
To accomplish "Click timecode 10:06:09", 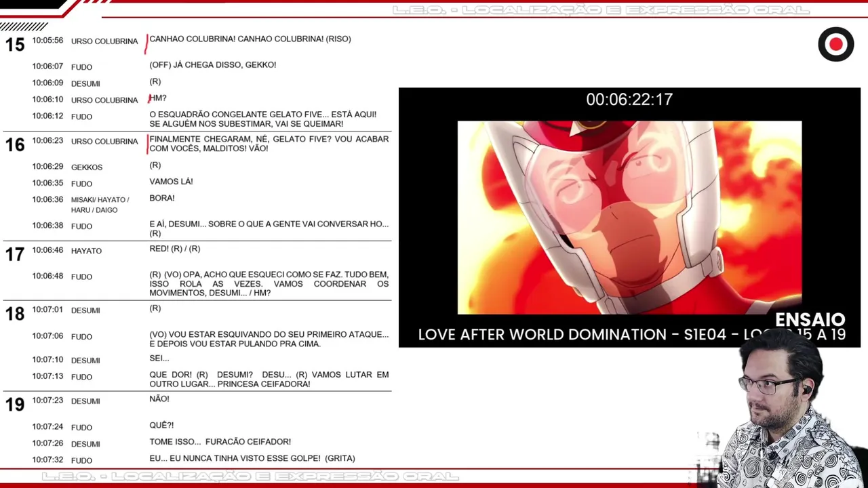I will coord(47,83).
